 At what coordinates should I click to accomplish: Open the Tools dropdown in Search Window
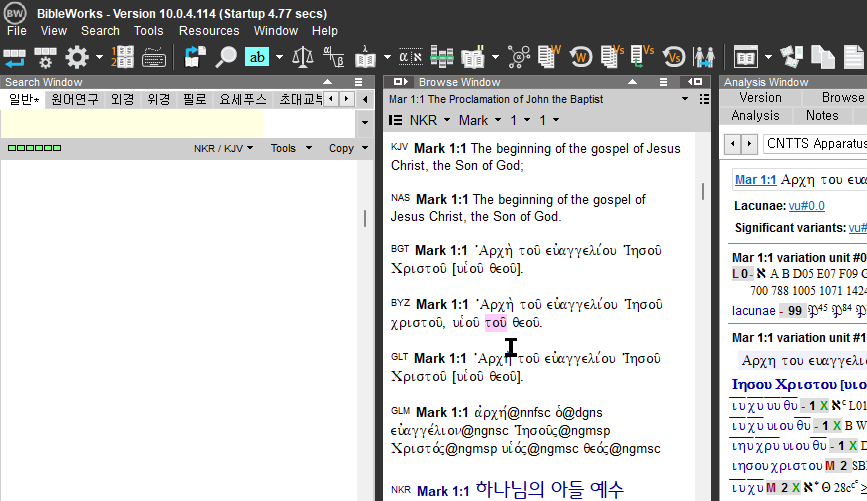[x=291, y=148]
